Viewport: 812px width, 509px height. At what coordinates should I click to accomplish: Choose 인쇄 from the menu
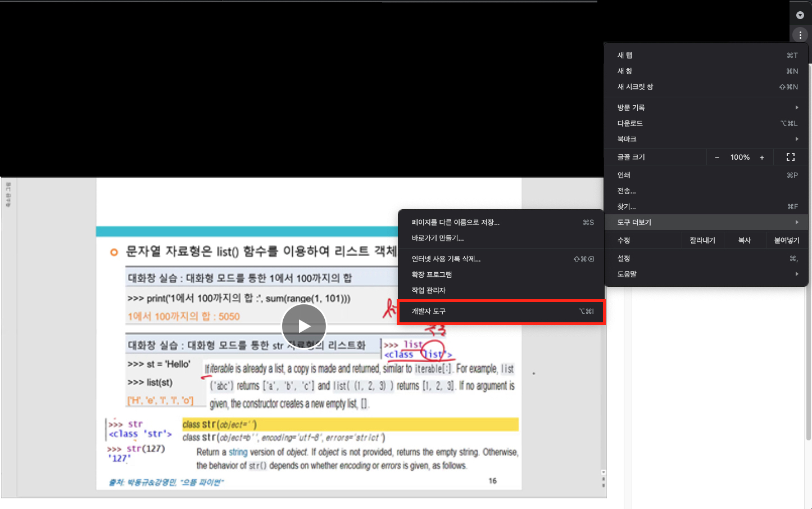pos(706,175)
